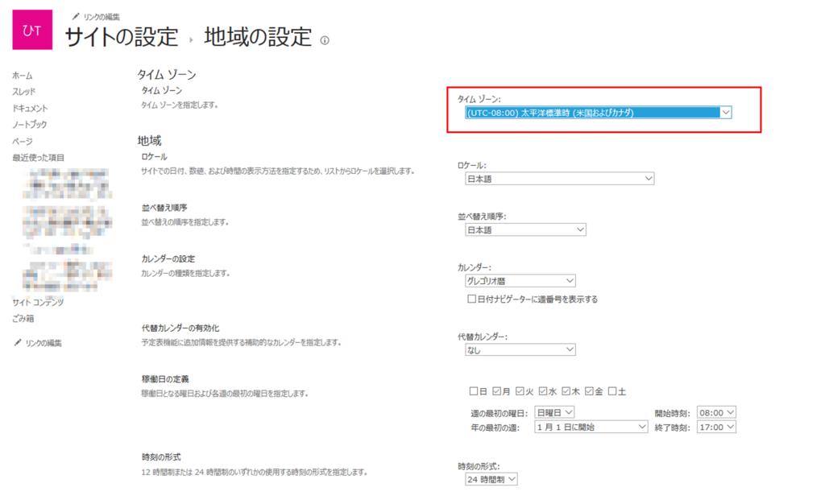Uncheck the 水 (Wednesday) workday checkbox
The image size is (825, 504).
click(543, 391)
